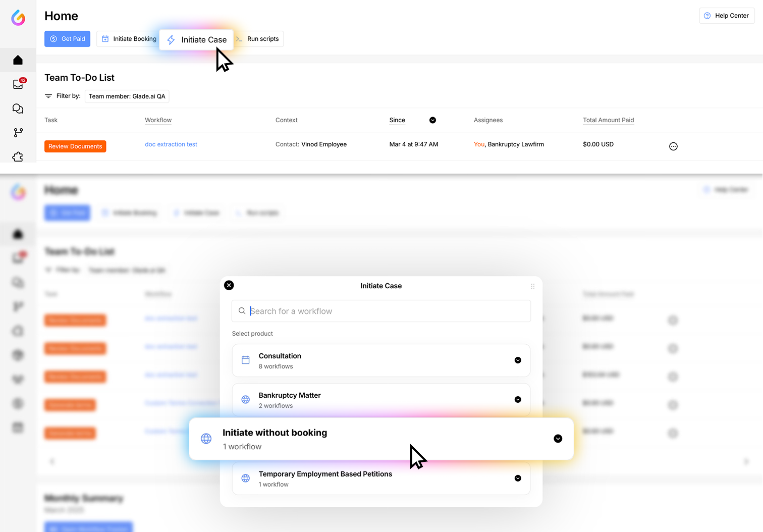Click the Initiate Booking button
This screenshot has width=763, height=532.
pyautogui.click(x=129, y=39)
